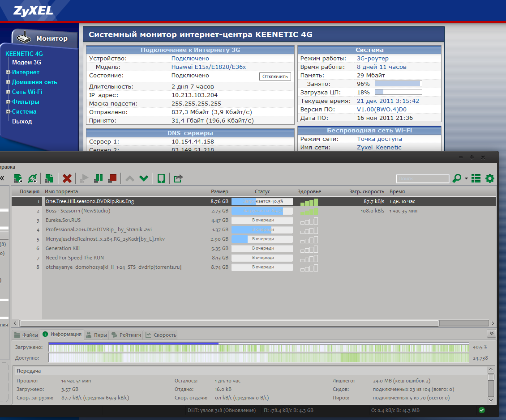Select Need For Speed The RUN torrent
Screen dimensions: 506x420
coord(253,258)
